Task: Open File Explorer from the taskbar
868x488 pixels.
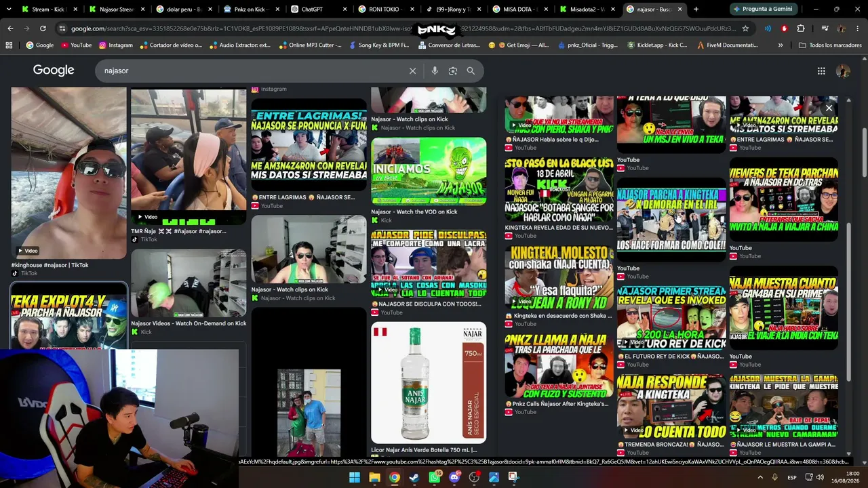Action: point(374,477)
